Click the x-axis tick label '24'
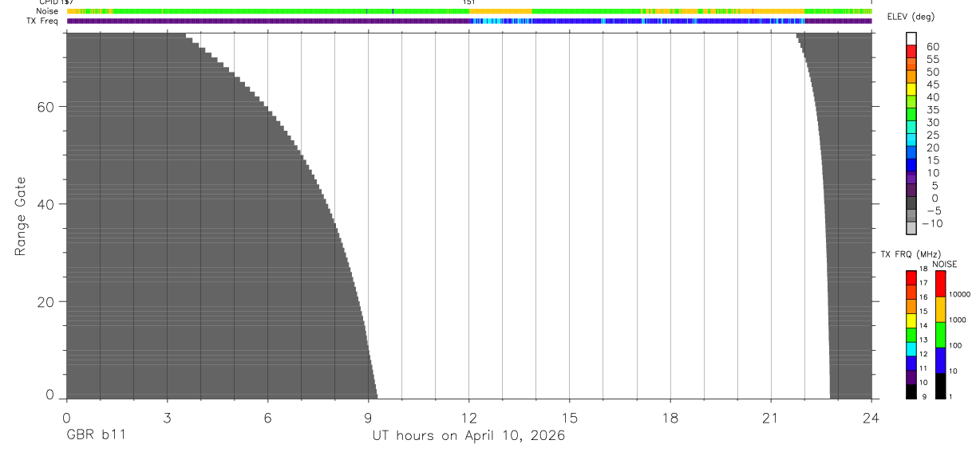Image resolution: width=980 pixels, height=452 pixels. pyautogui.click(x=871, y=417)
